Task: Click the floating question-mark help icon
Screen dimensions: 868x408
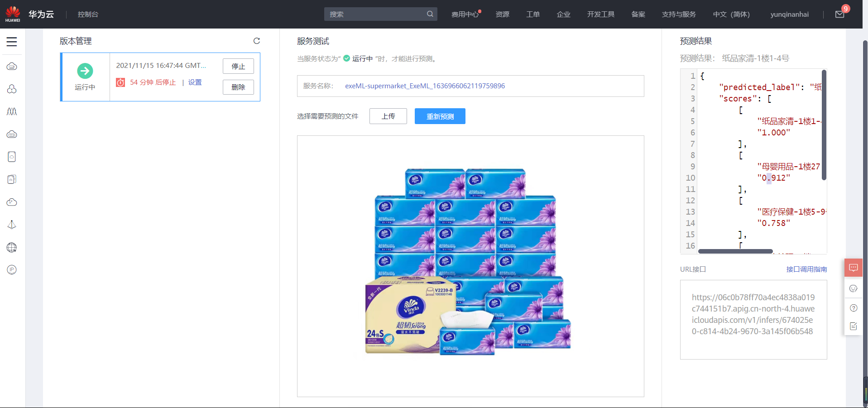Action: tap(854, 308)
